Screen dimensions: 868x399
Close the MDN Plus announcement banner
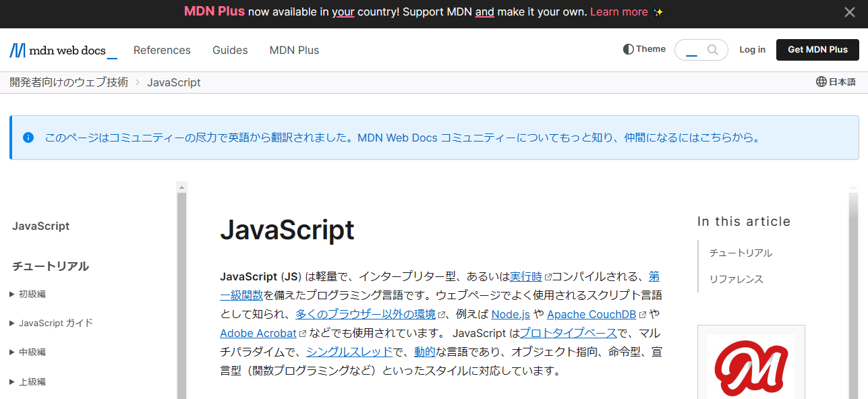850,12
